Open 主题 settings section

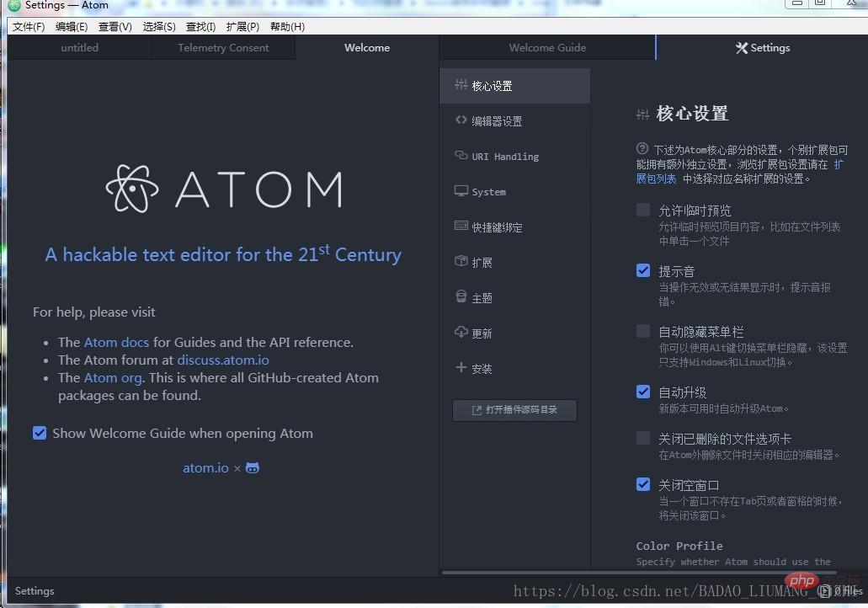point(514,298)
